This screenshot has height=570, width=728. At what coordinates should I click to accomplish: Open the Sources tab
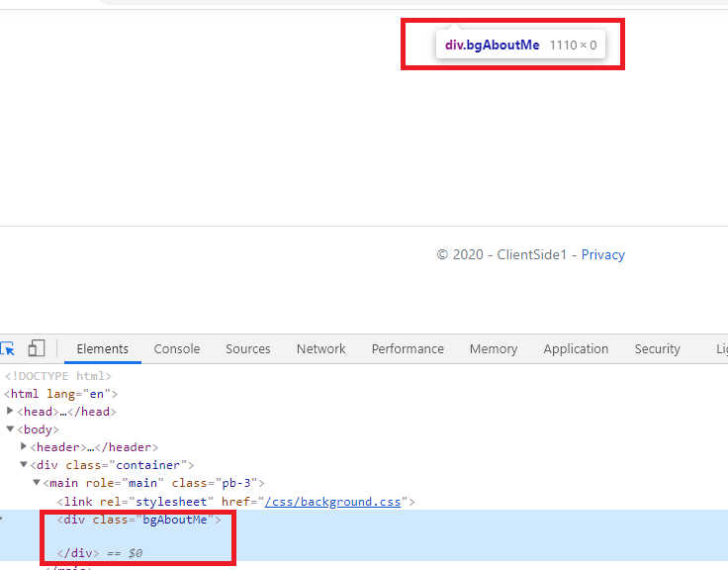248,349
